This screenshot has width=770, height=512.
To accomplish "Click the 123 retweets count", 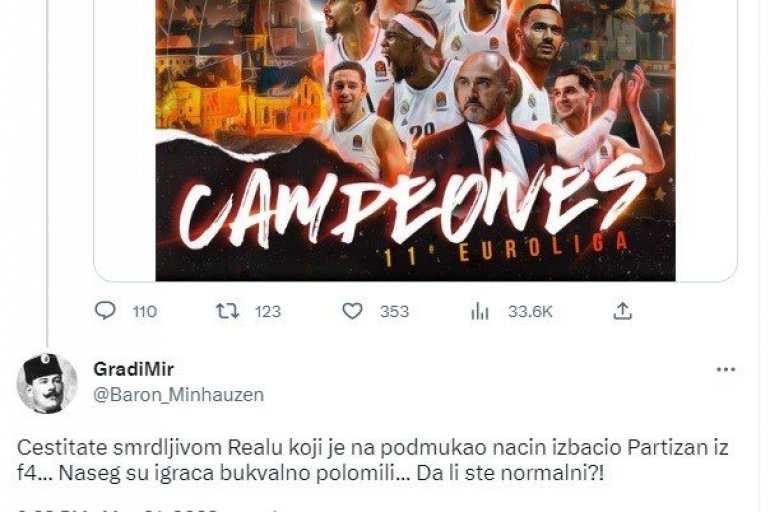I will tap(268, 311).
